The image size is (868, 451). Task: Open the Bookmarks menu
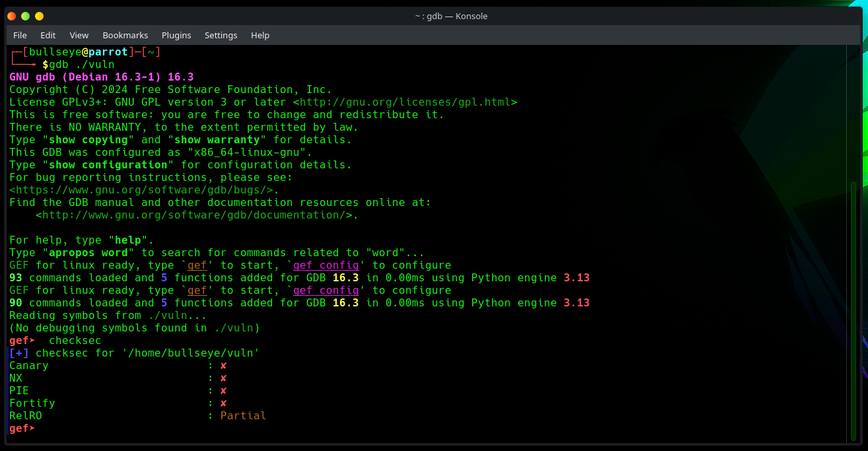125,35
